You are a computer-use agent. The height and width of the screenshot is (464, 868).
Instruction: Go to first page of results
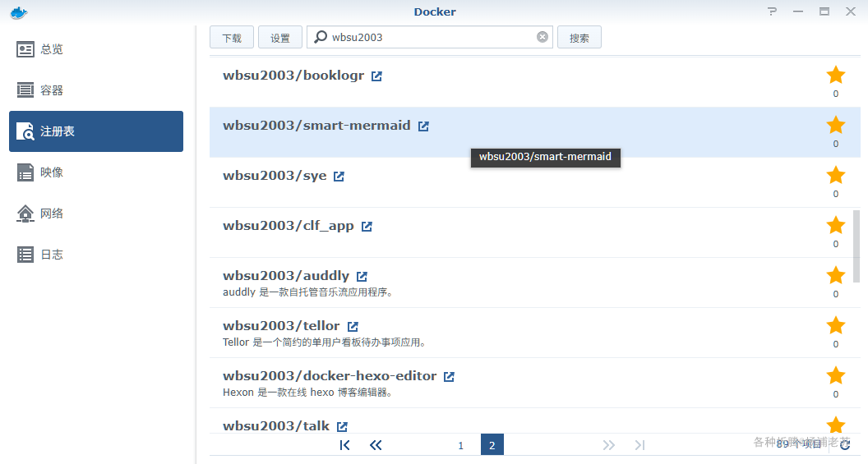point(345,444)
